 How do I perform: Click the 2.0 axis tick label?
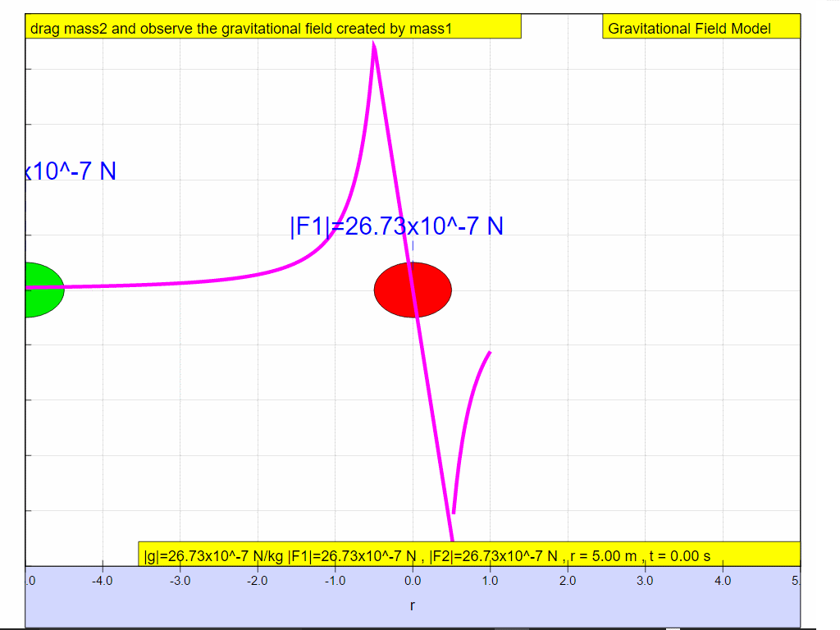[x=568, y=581]
